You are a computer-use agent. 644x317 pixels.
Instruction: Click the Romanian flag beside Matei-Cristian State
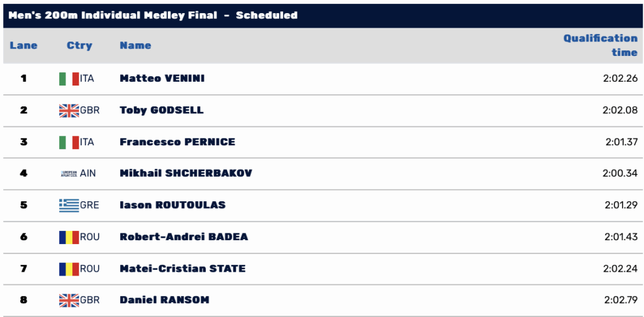[x=69, y=269]
